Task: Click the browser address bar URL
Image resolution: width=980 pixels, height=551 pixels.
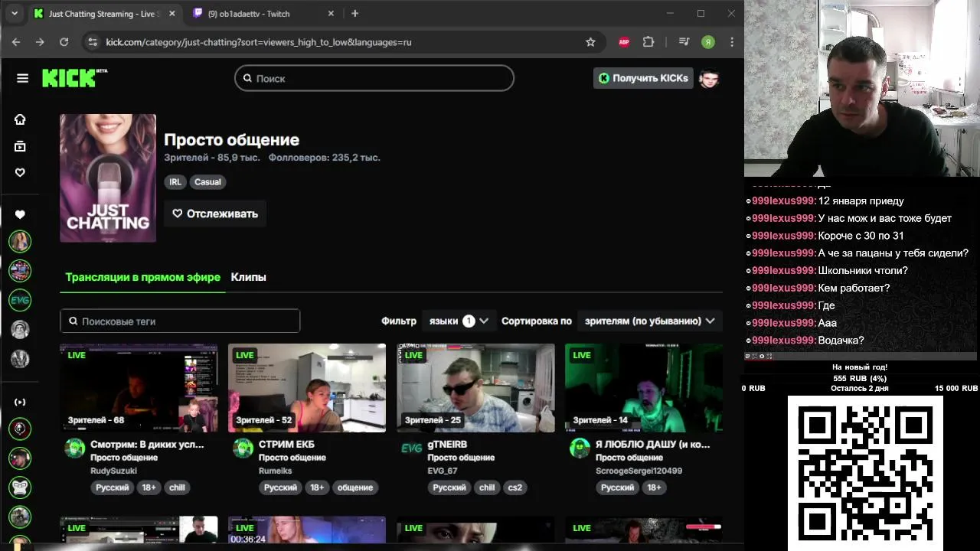Action: tap(259, 42)
